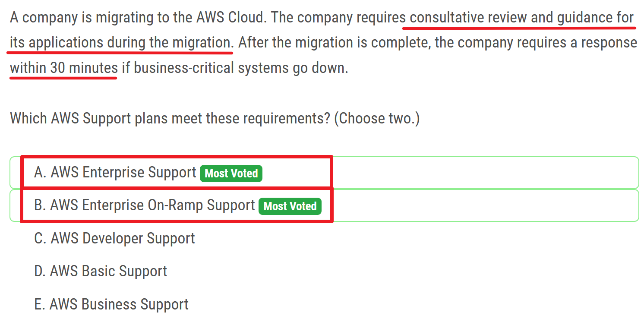Select answer B. AWS Enterprise On-Ramp Support
The height and width of the screenshot is (322, 644).
tap(152, 205)
